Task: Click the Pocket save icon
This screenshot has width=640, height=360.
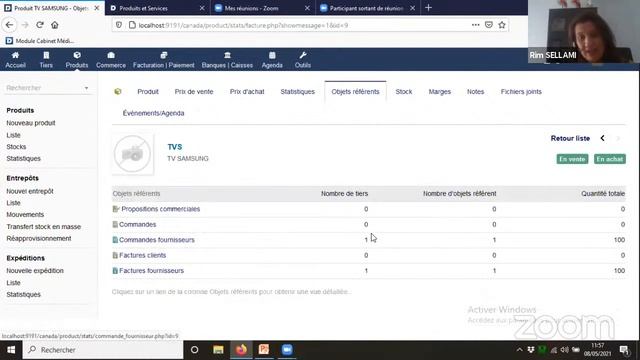Action: [x=489, y=25]
